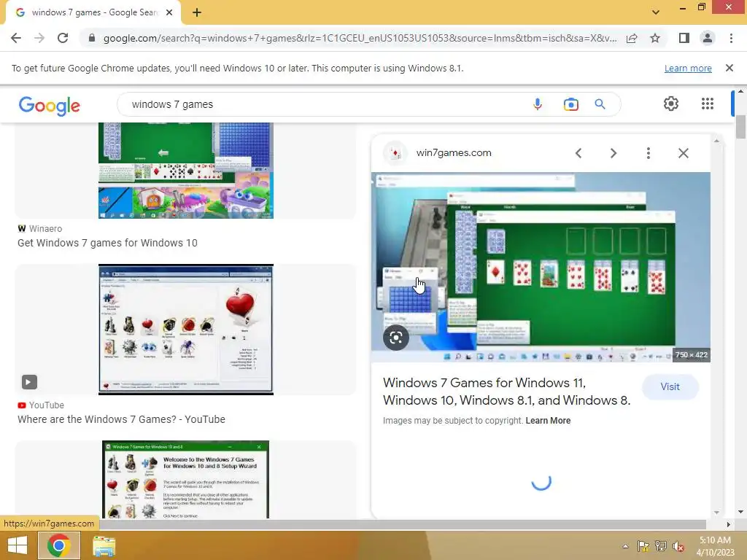Open the large solitaire preview image
Screen dimensions: 747x560
pyautogui.click(x=541, y=267)
